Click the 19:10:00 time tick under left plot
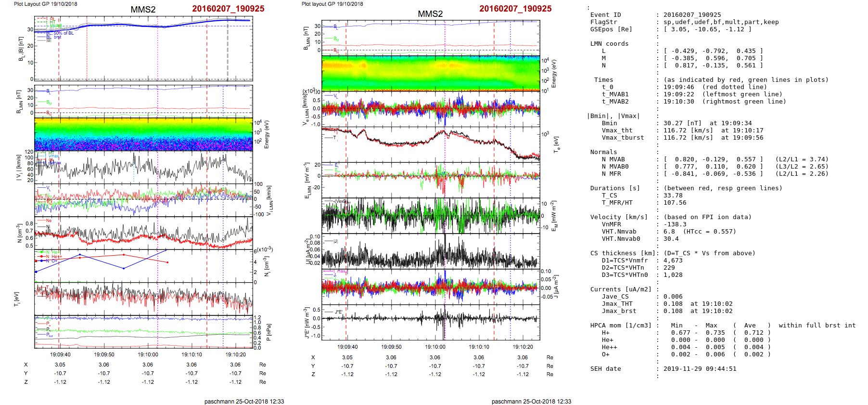This screenshot has width=868, height=405. click(148, 354)
